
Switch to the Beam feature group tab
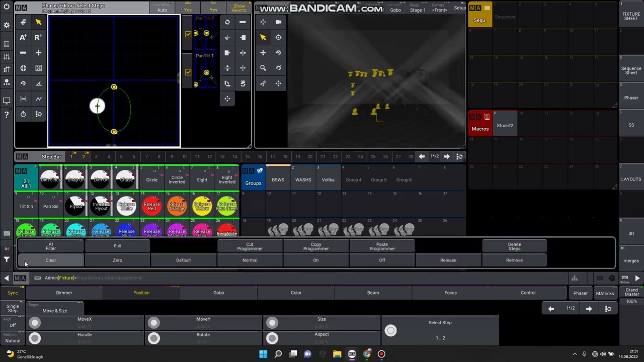(x=373, y=293)
